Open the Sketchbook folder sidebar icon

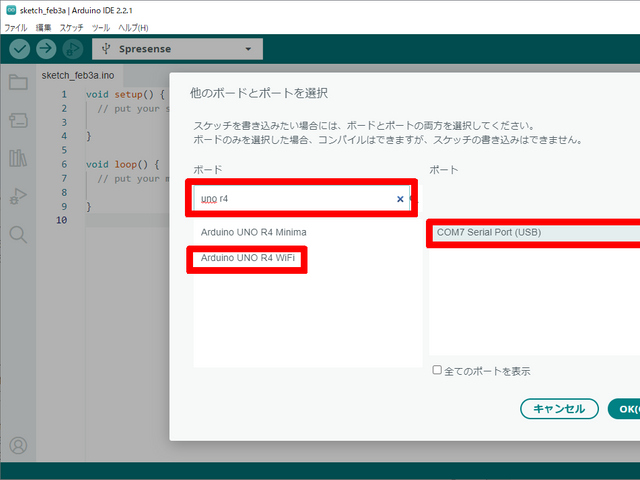pos(18,82)
